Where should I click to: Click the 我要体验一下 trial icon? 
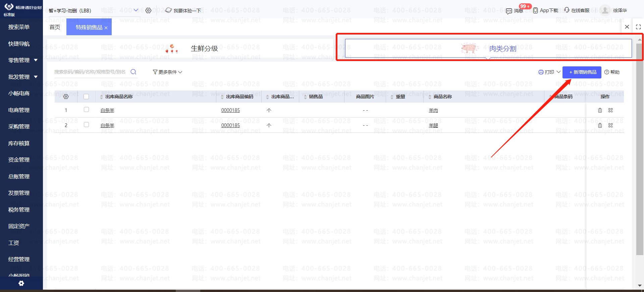pos(168,10)
